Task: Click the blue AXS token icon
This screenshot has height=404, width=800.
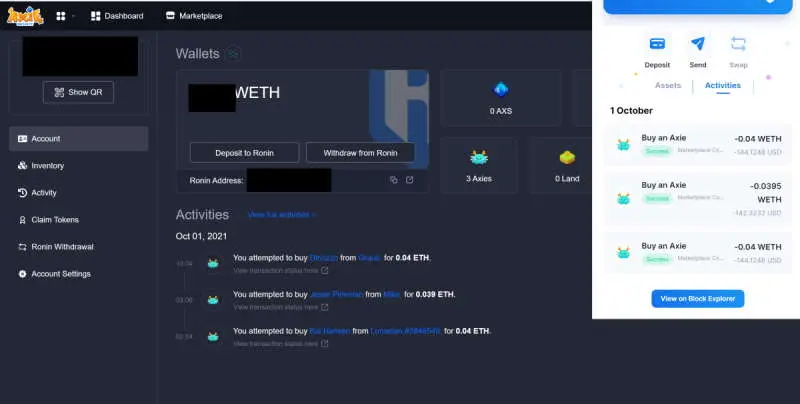Action: (x=501, y=89)
